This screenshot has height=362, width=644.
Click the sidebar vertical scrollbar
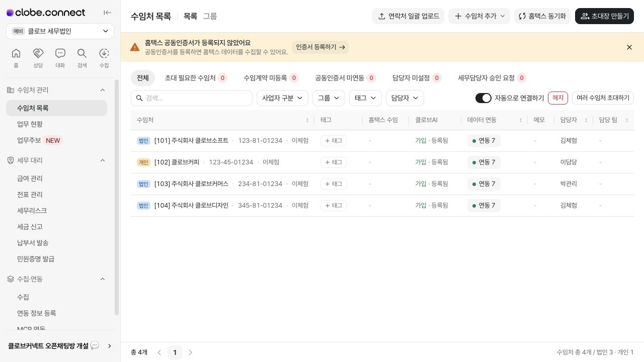click(x=117, y=197)
